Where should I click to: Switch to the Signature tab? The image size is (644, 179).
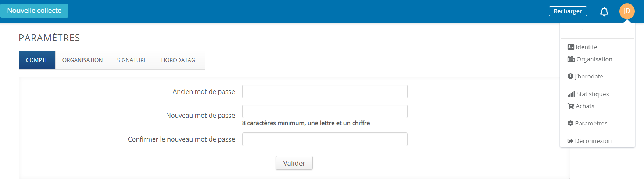coord(132,60)
